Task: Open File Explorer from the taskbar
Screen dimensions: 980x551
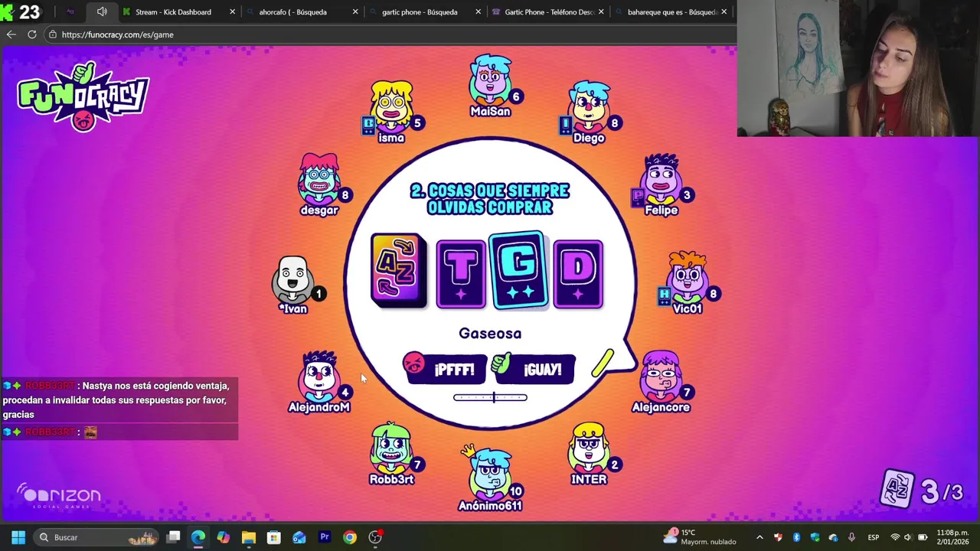Action: coord(249,537)
